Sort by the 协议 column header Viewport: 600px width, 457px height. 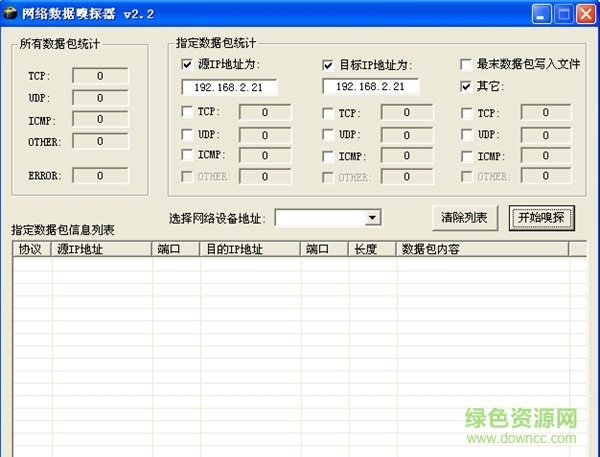click(32, 249)
